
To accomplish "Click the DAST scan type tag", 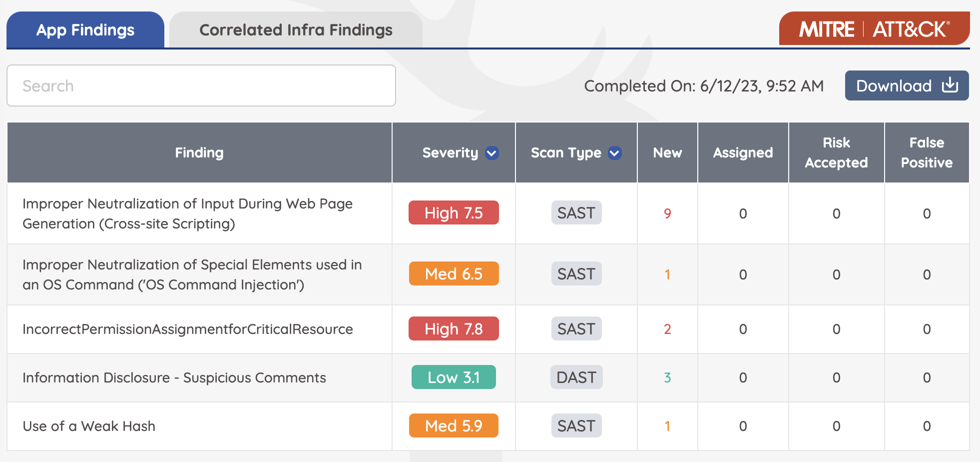I will tap(576, 377).
